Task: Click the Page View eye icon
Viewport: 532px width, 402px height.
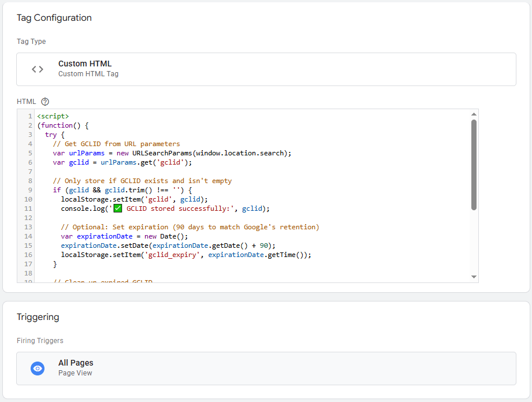Action: click(37, 368)
